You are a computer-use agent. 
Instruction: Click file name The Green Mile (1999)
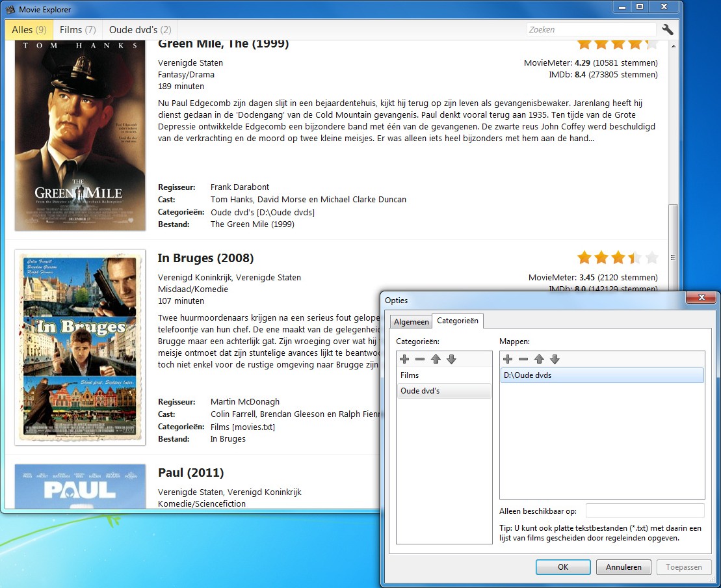[x=252, y=224]
